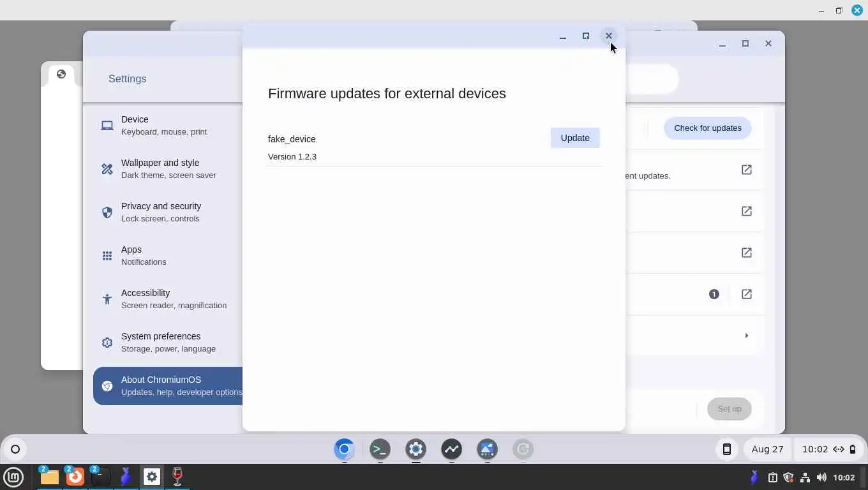
Task: Click the shield security icon in Mint tray
Action: (788, 477)
